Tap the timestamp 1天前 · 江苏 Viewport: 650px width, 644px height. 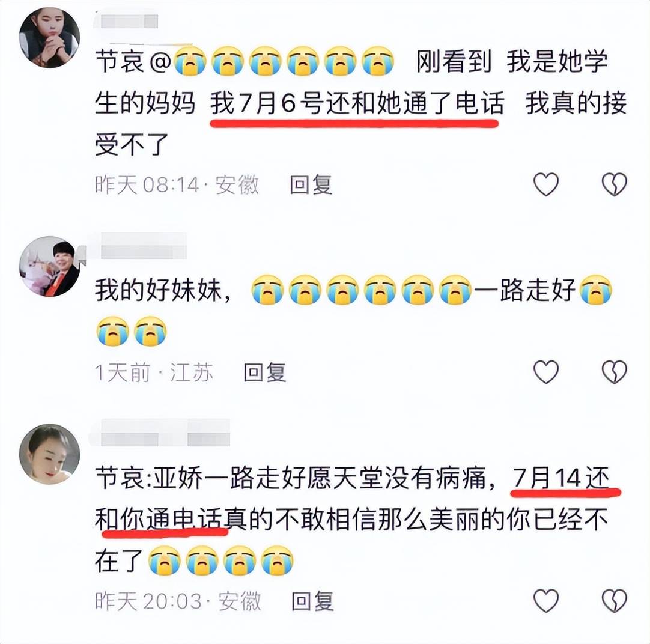154,372
